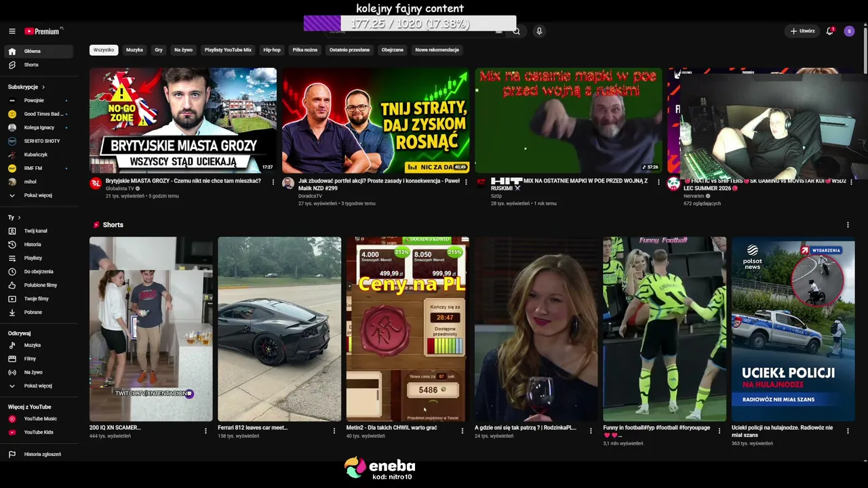Image resolution: width=868 pixels, height=488 pixels.
Task: Select the Playlisty YouTube Mix chip
Action: pos(228,50)
